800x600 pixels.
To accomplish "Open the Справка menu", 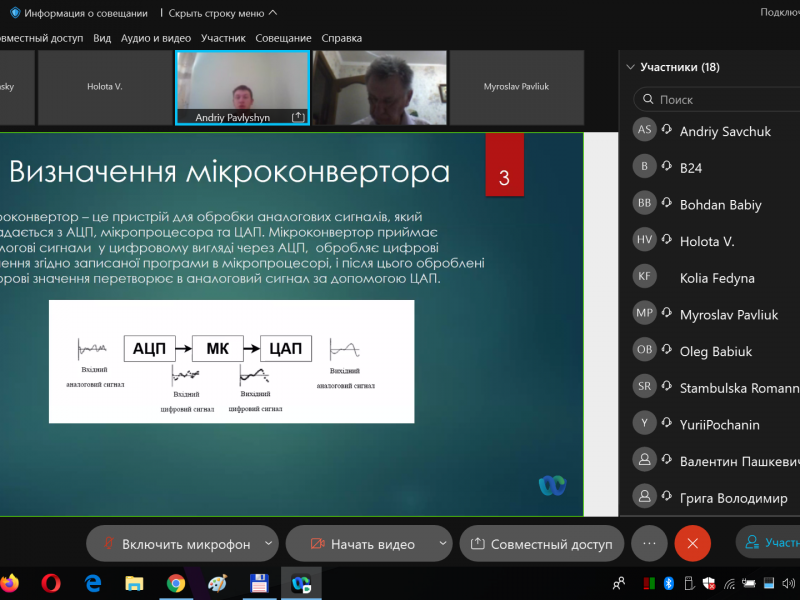I will [341, 38].
